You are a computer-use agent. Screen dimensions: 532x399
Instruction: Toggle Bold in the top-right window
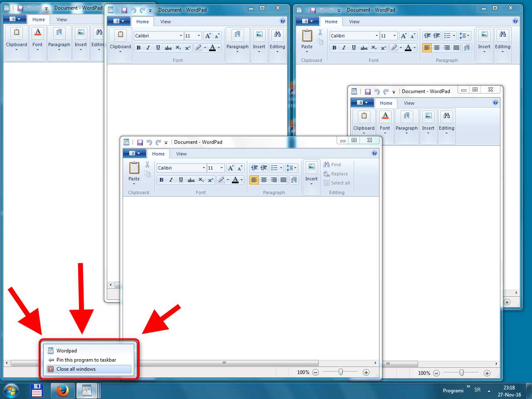(x=334, y=48)
